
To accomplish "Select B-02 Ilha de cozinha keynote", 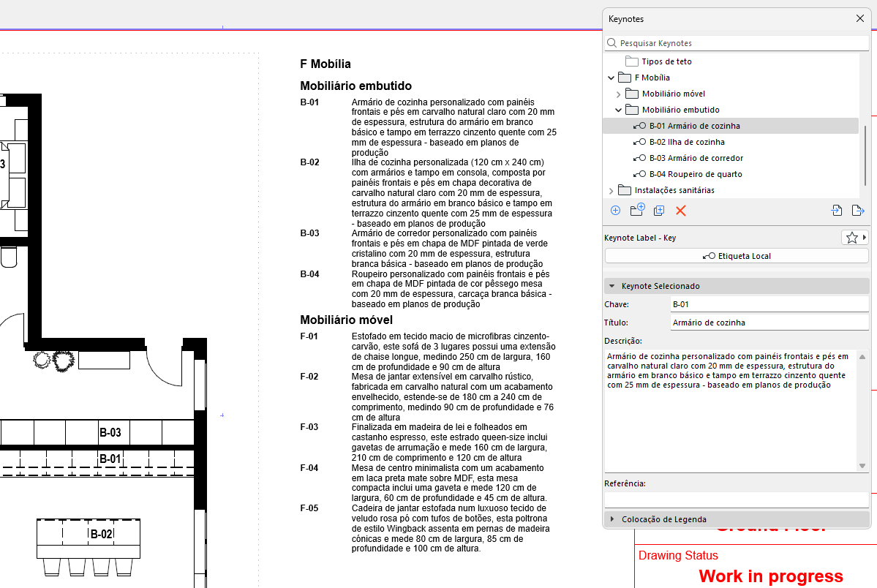I will 686,142.
